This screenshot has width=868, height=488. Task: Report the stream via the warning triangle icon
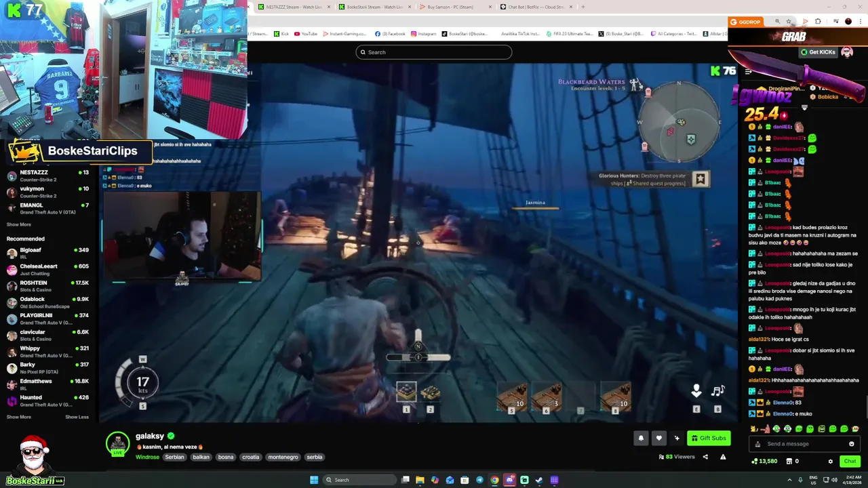pyautogui.click(x=723, y=457)
